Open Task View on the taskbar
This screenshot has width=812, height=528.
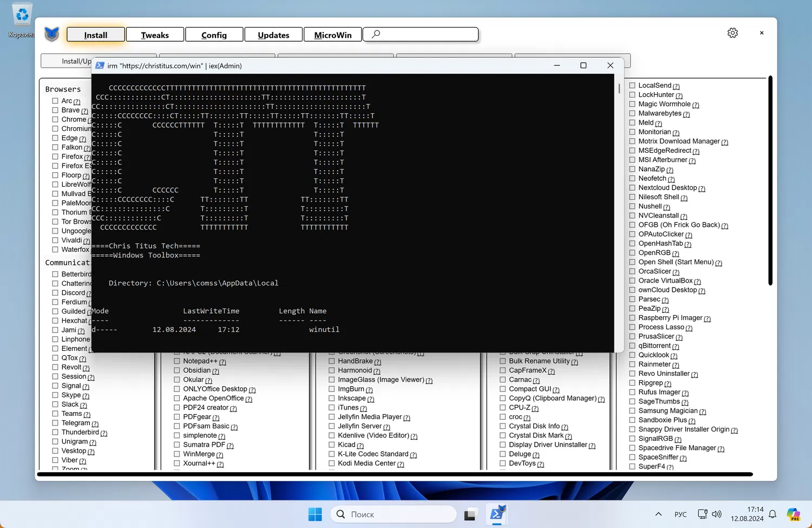point(469,514)
